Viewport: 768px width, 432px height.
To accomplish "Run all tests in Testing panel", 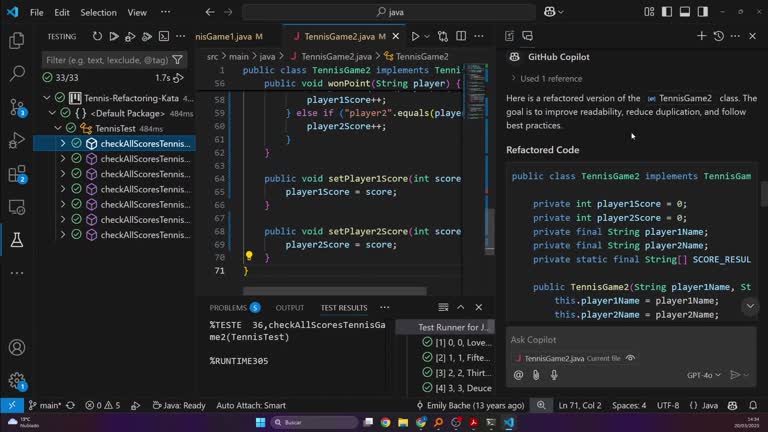I will point(114,36).
